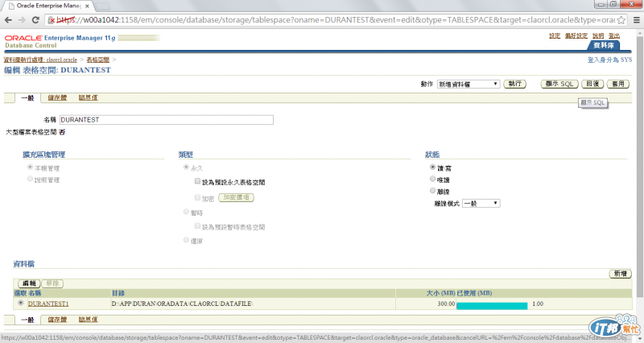Switch to bottom 臨界值 tab
The image size is (644, 343).
coord(88,320)
